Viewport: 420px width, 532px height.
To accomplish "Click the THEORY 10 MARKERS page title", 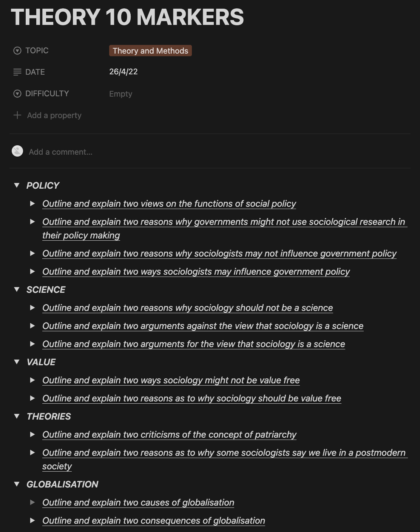I will pos(127,17).
